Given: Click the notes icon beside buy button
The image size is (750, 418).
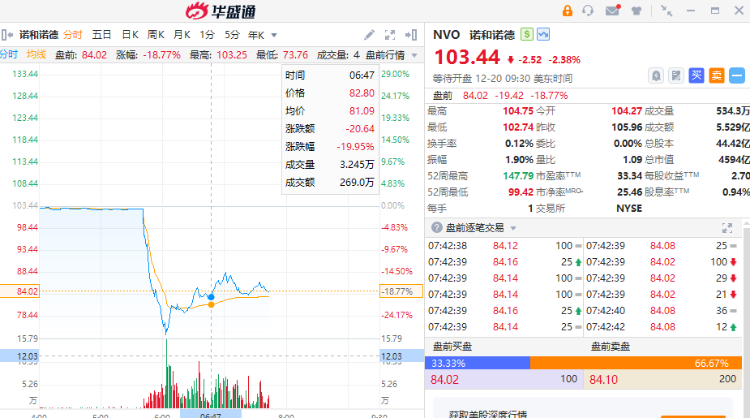Looking at the screenshot, I should pos(676,75).
